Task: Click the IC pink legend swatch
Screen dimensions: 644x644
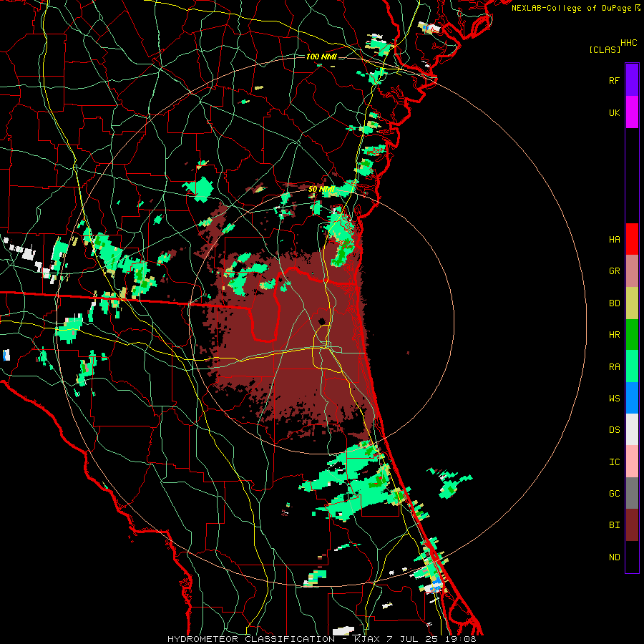Action: (x=632, y=462)
